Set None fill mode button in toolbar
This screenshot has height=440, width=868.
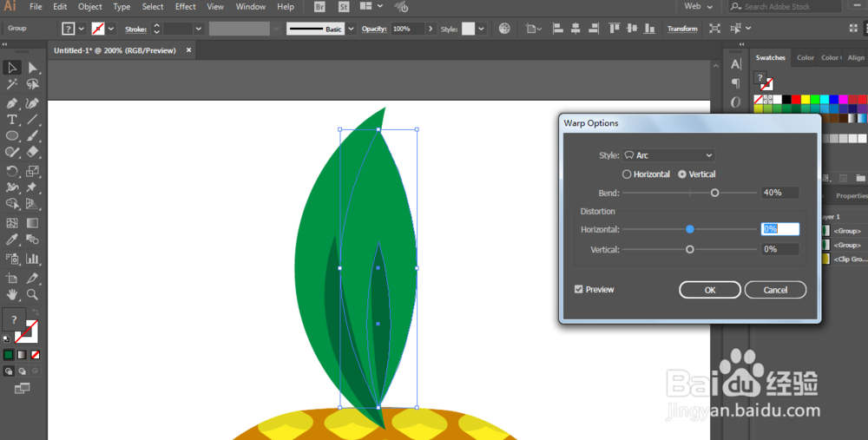point(36,355)
